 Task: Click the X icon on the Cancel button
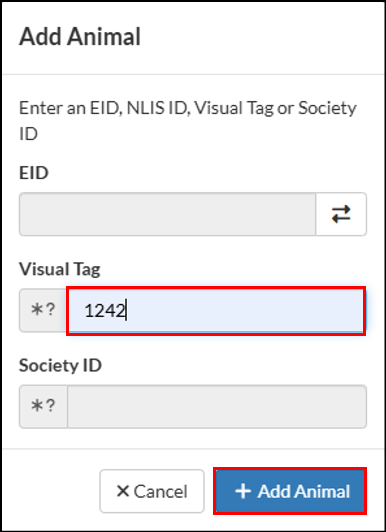123,491
